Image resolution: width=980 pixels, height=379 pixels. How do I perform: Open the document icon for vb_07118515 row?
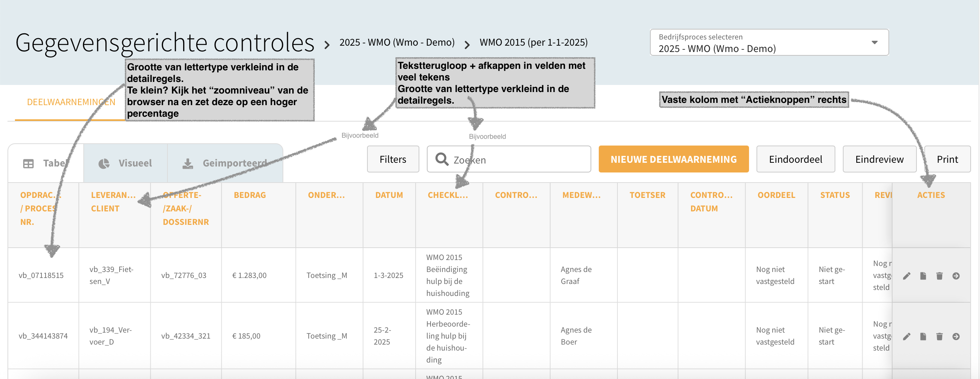(x=923, y=276)
